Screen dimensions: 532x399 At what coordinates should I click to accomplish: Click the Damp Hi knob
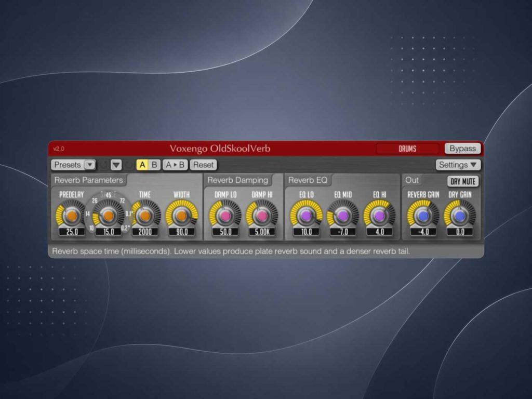[262, 216]
